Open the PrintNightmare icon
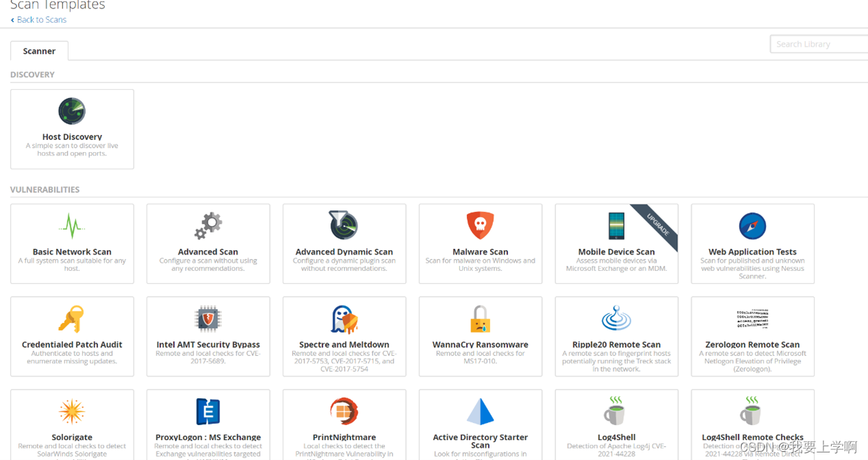The height and width of the screenshot is (460, 868). pos(344,411)
